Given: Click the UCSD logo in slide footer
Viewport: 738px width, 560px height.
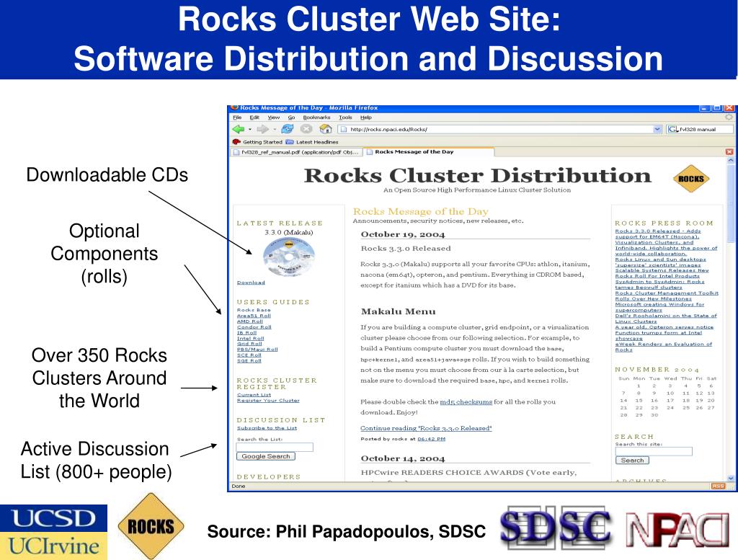Looking at the screenshot, I should tap(53, 519).
